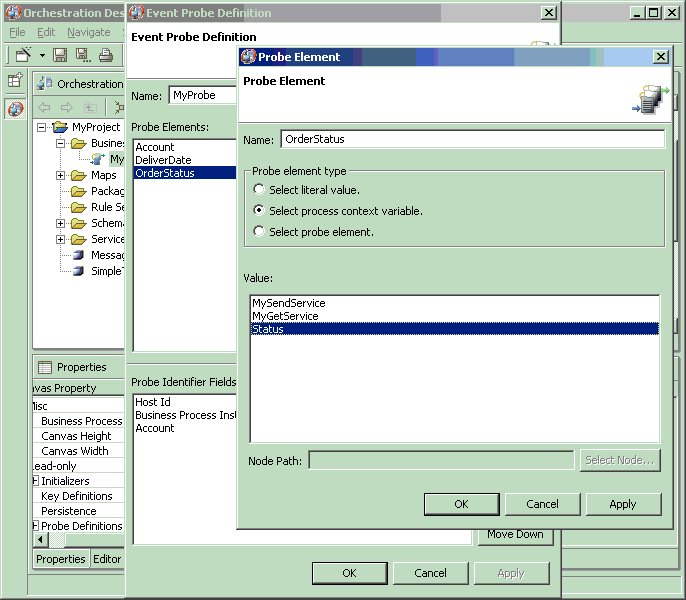Expand the Maps folder node
The height and width of the screenshot is (600, 686).
tap(61, 175)
